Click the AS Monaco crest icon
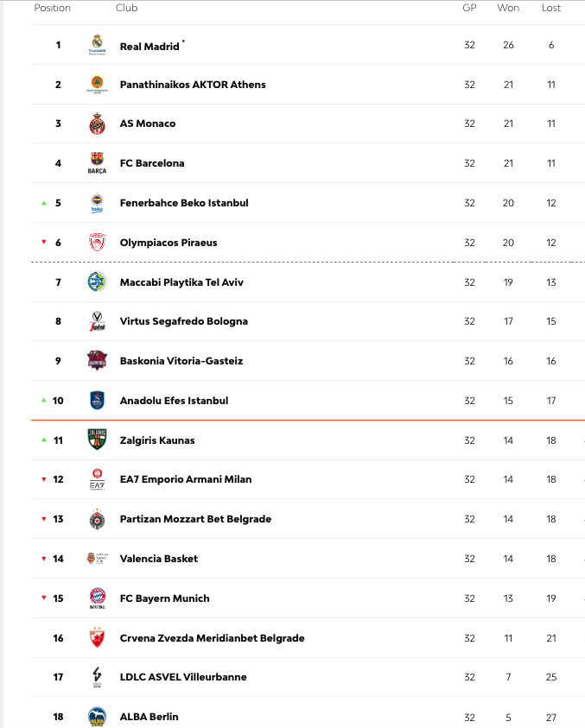Screen dimensions: 585x728 pyautogui.click(x=97, y=123)
